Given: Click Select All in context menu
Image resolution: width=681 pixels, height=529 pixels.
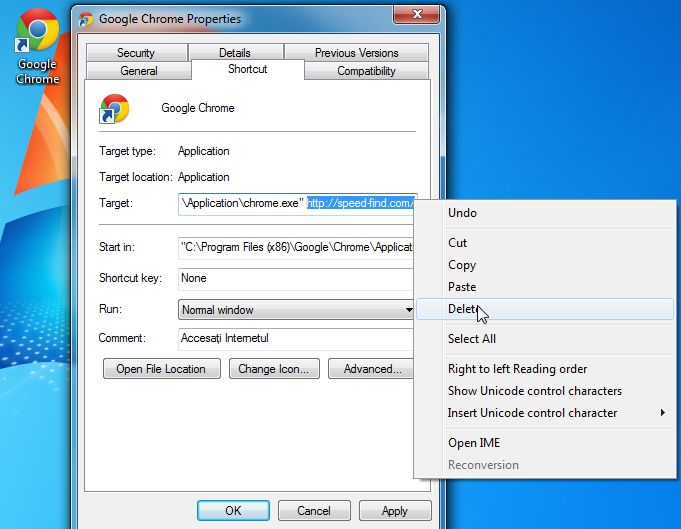Looking at the screenshot, I should click(x=545, y=339).
